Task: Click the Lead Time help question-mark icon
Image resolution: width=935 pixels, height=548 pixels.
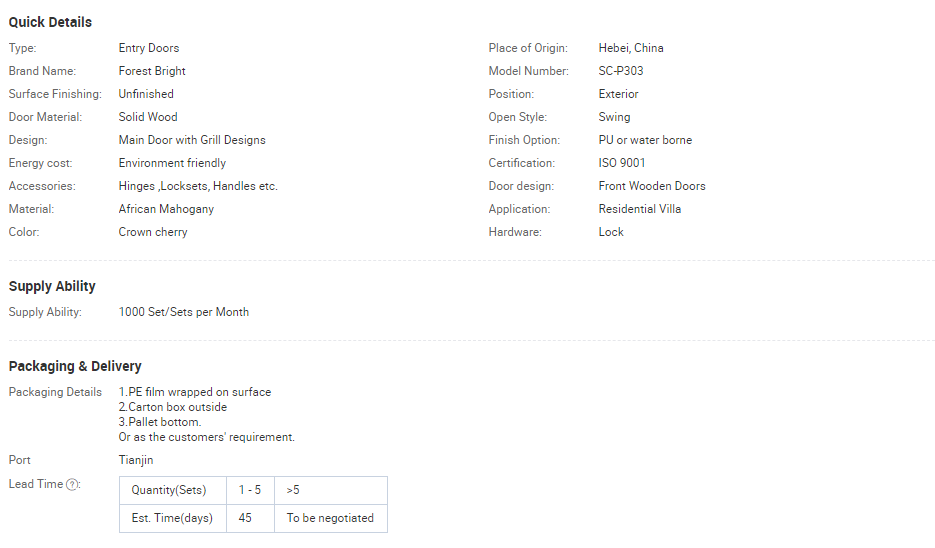Action: point(72,485)
